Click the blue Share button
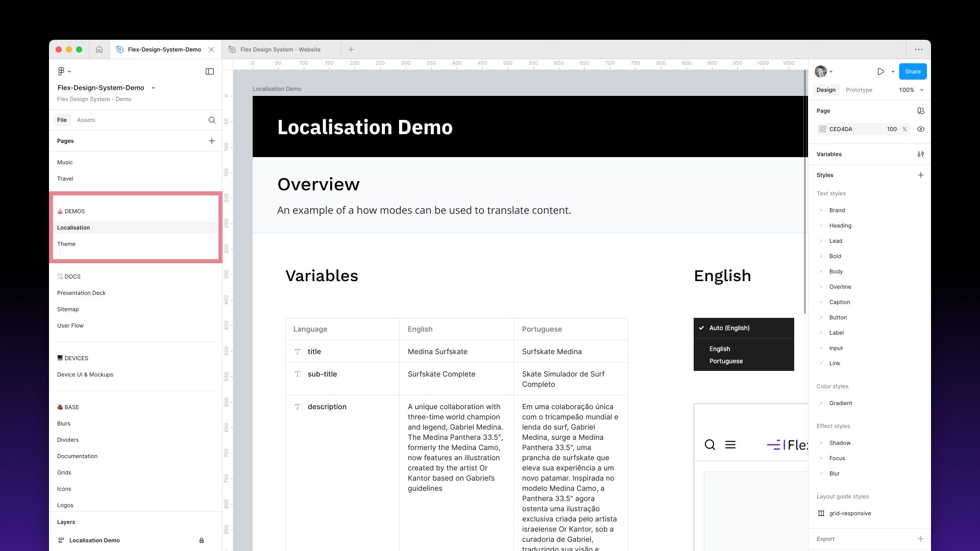The image size is (980, 551). (913, 71)
